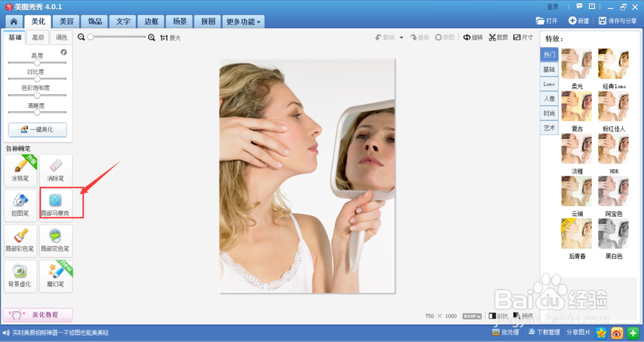Switch to the 饰品 tab
Screen dimensions: 644x342
[x=95, y=21]
